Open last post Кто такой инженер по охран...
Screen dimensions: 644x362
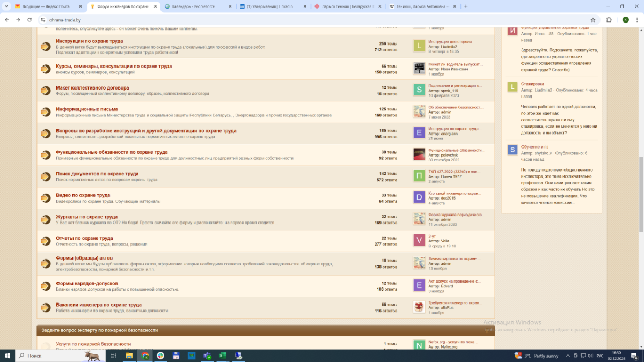455,193
